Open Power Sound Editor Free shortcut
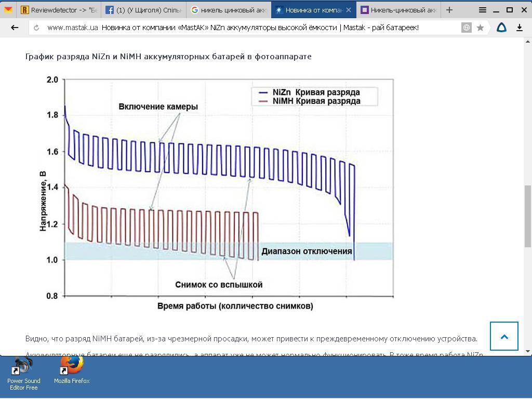Screen dimensions: 532x399 (x=24, y=370)
